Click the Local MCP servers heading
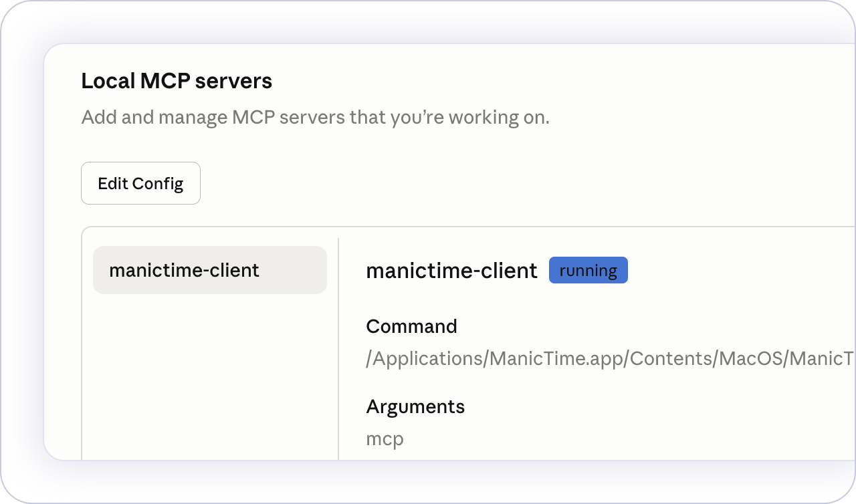The image size is (856, 504). [x=177, y=81]
